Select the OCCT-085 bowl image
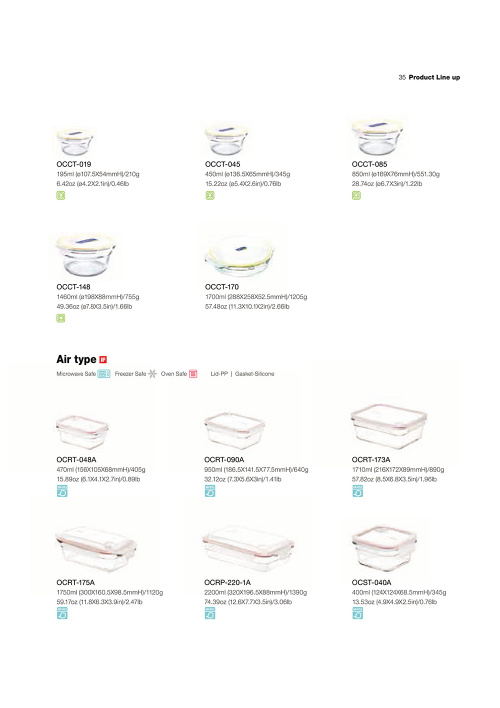Screen dimensions: 500x708 click(x=378, y=137)
